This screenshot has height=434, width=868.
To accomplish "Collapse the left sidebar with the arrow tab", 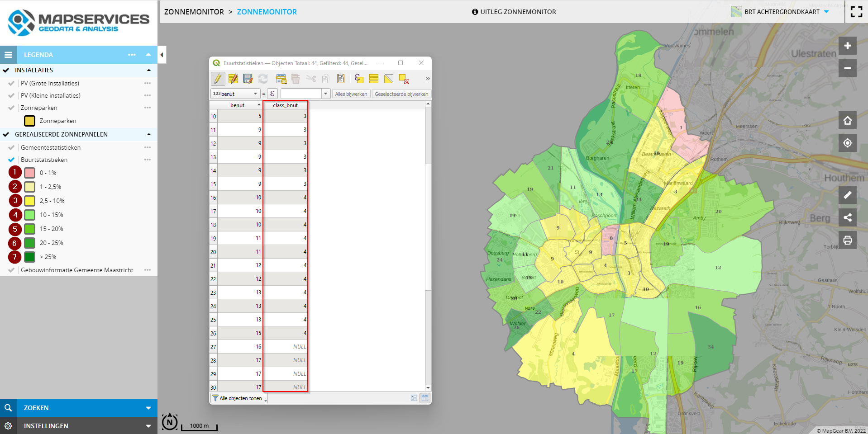I will [x=162, y=55].
